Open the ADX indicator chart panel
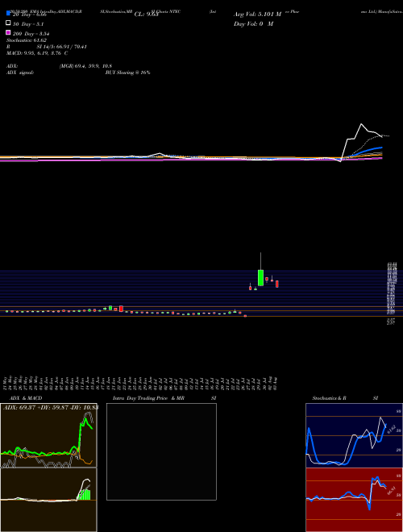This screenshot has width=403, height=532. click(48, 435)
